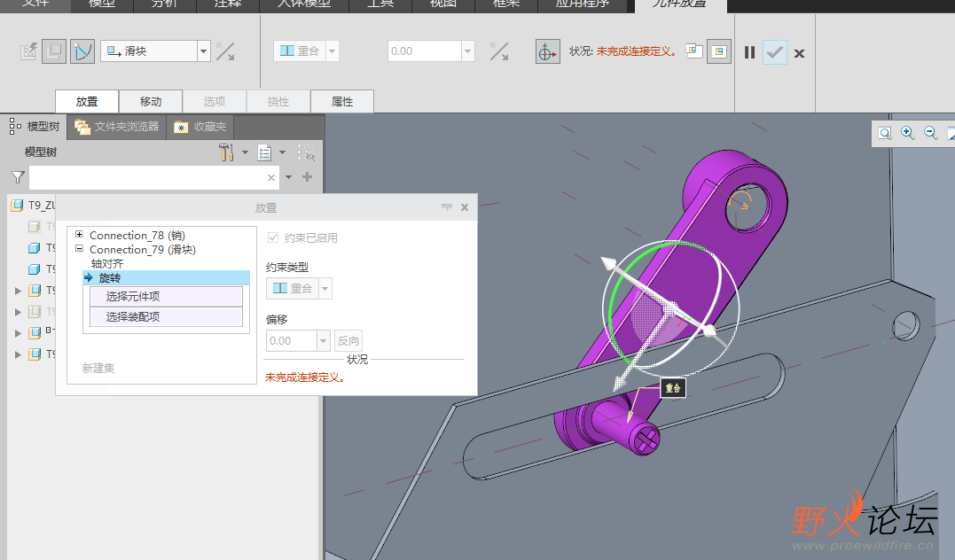Screen dimensions: 955x560
Task: Click the model tree settings hammer icon
Action: 227,152
